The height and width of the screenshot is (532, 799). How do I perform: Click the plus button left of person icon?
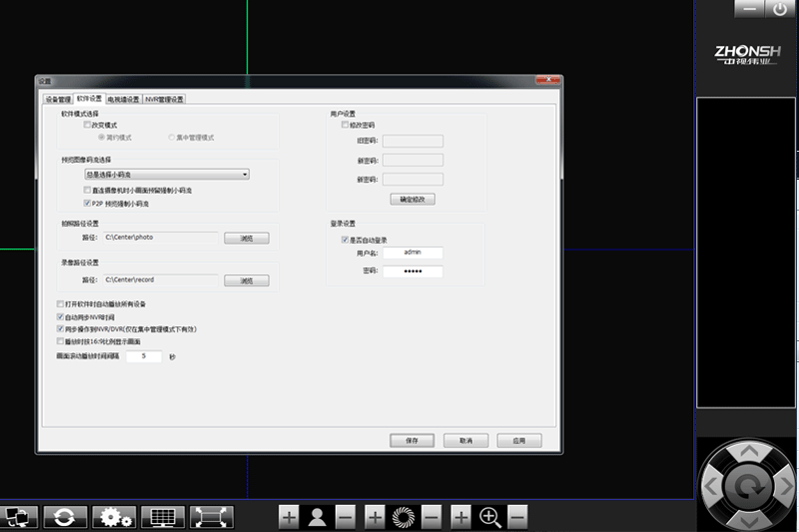tap(289, 517)
